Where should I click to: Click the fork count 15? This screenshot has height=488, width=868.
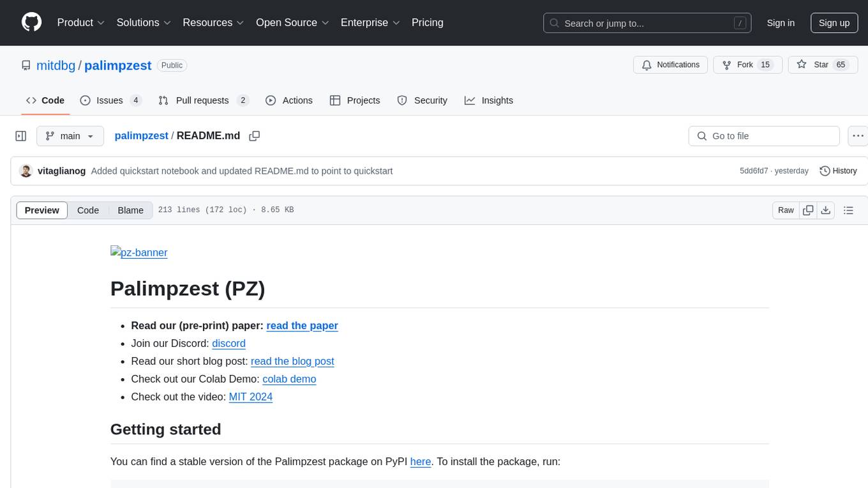point(766,65)
